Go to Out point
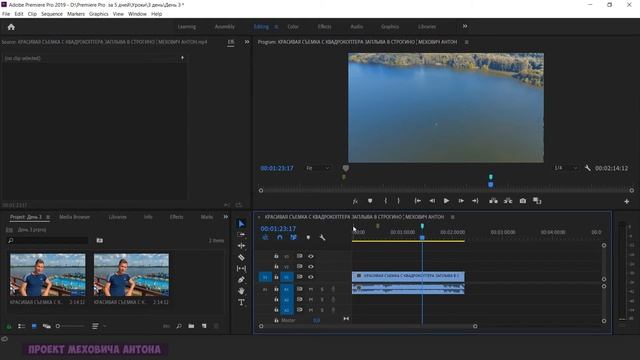Viewport: 640px width, 360px height. point(475,201)
